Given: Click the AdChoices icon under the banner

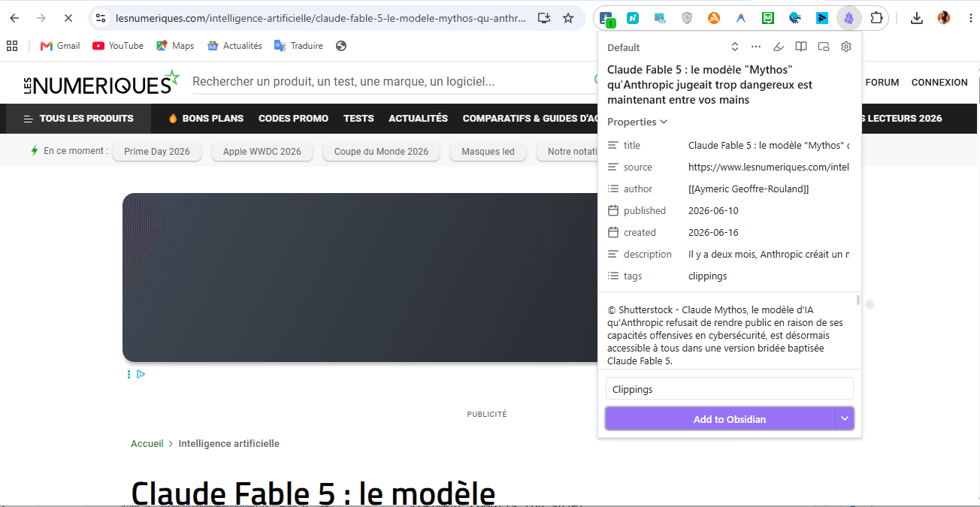Looking at the screenshot, I should point(141,374).
